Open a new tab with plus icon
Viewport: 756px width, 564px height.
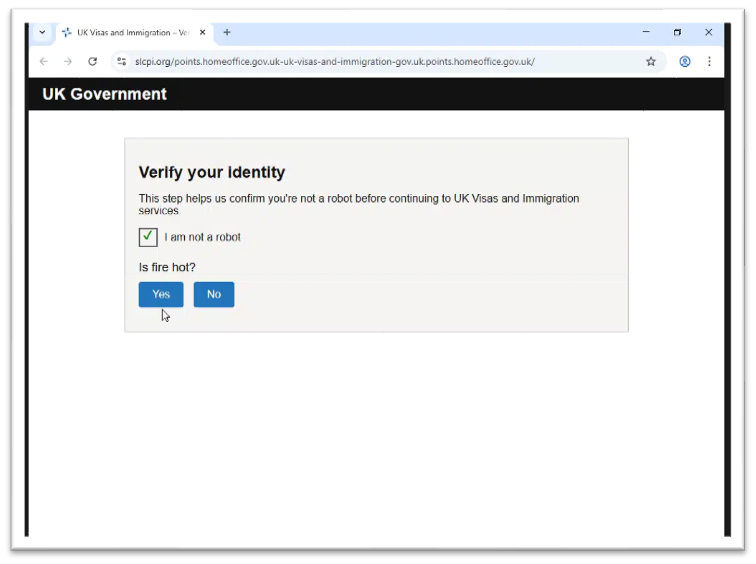pos(227,33)
